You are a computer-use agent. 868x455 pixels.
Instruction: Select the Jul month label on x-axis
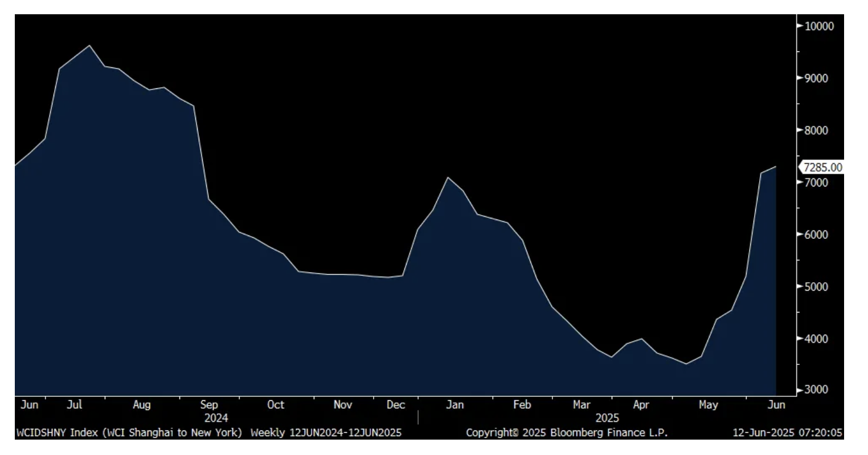click(75, 405)
